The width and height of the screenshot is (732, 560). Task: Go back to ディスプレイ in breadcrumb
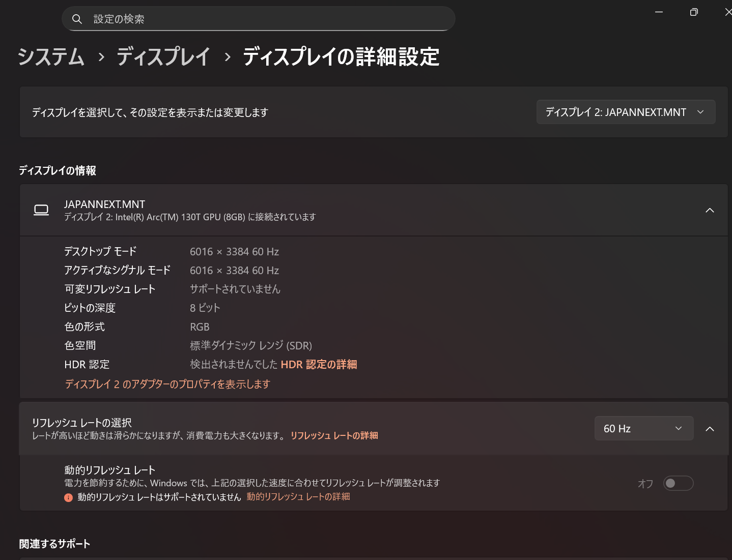[163, 56]
